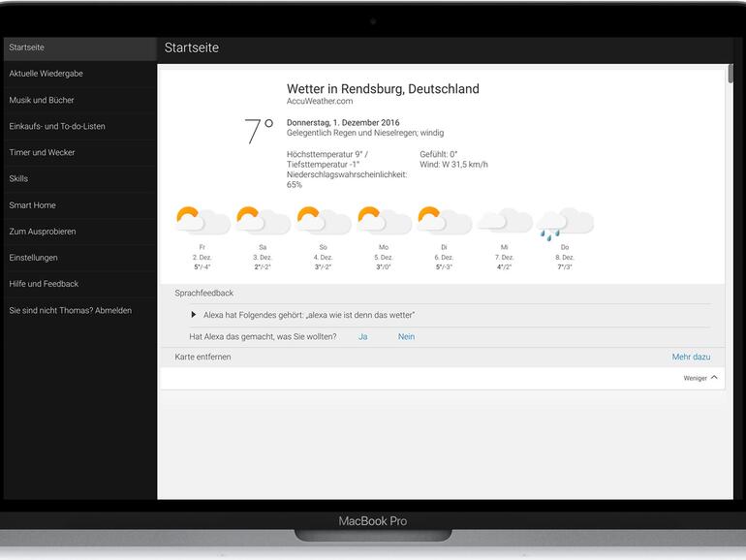Open Hilfe und Feedback
746x560 pixels.
coord(79,284)
